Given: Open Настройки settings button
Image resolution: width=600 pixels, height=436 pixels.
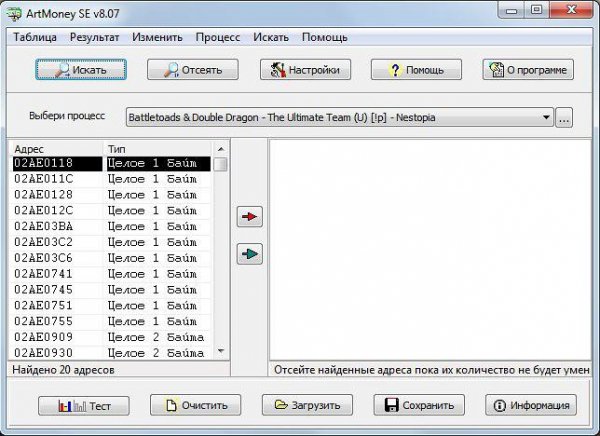Looking at the screenshot, I should click(x=305, y=70).
